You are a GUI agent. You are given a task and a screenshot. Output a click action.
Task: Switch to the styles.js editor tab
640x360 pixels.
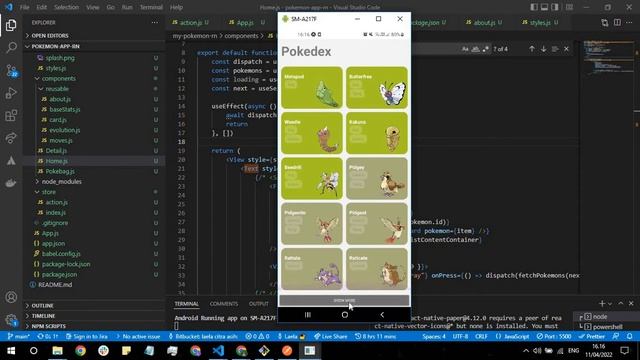pyautogui.click(x=540, y=22)
